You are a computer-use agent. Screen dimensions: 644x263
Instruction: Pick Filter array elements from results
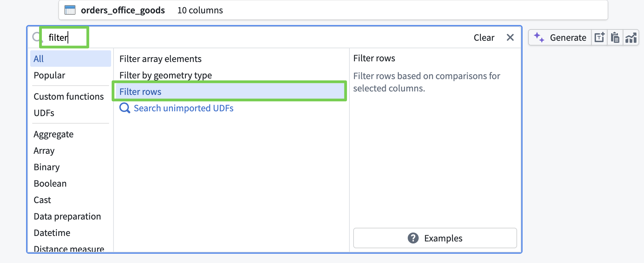tap(160, 59)
